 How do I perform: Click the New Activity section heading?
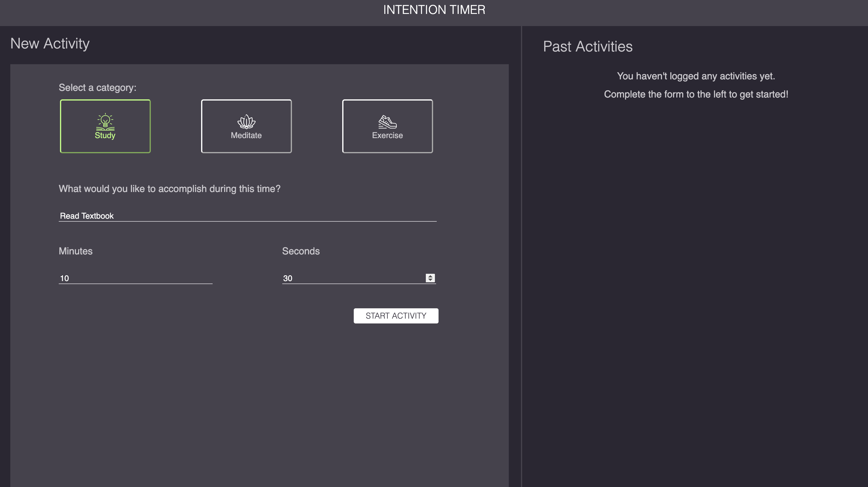(x=50, y=43)
